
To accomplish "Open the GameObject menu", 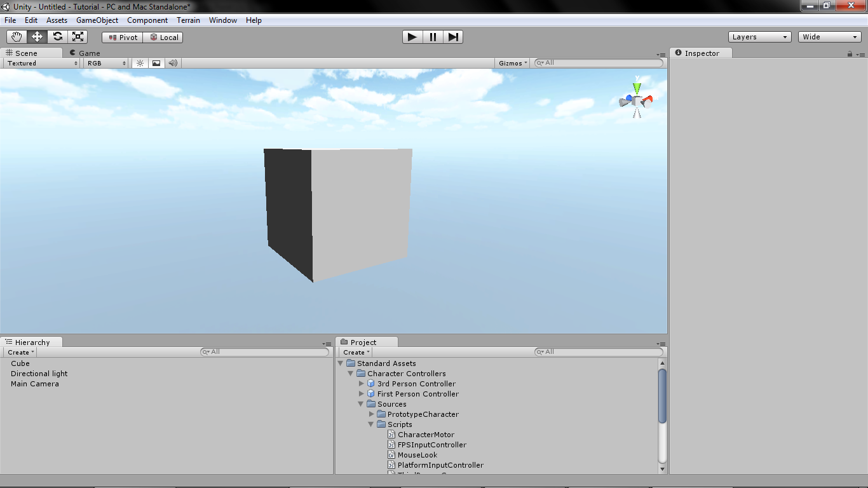I will point(97,20).
